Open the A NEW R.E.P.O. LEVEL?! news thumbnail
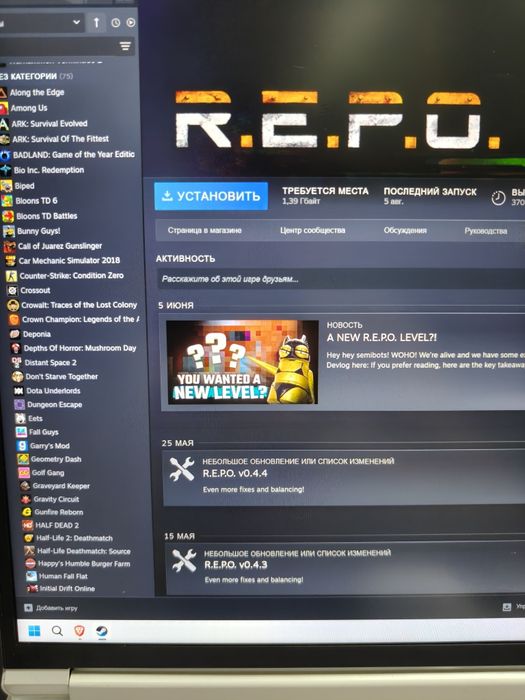Image resolution: width=525 pixels, height=700 pixels. [x=242, y=362]
